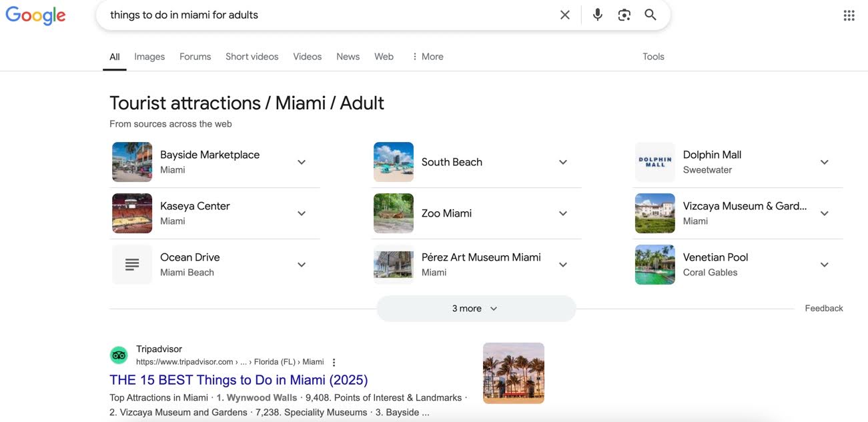The image size is (868, 422).
Task: Click the Tripadvisor owl favicon
Action: 119,355
